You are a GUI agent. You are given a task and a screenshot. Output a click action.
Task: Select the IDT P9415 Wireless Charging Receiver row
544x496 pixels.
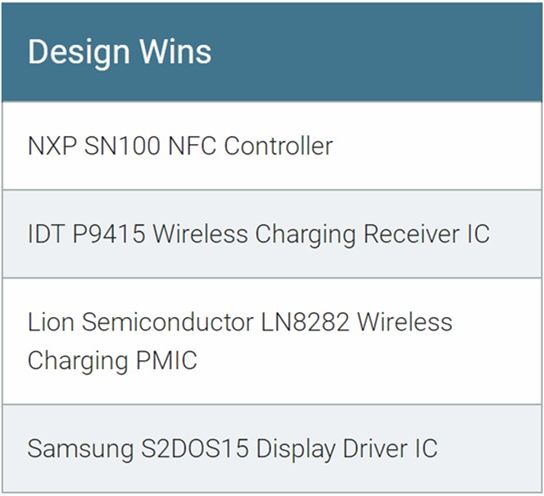(272, 234)
